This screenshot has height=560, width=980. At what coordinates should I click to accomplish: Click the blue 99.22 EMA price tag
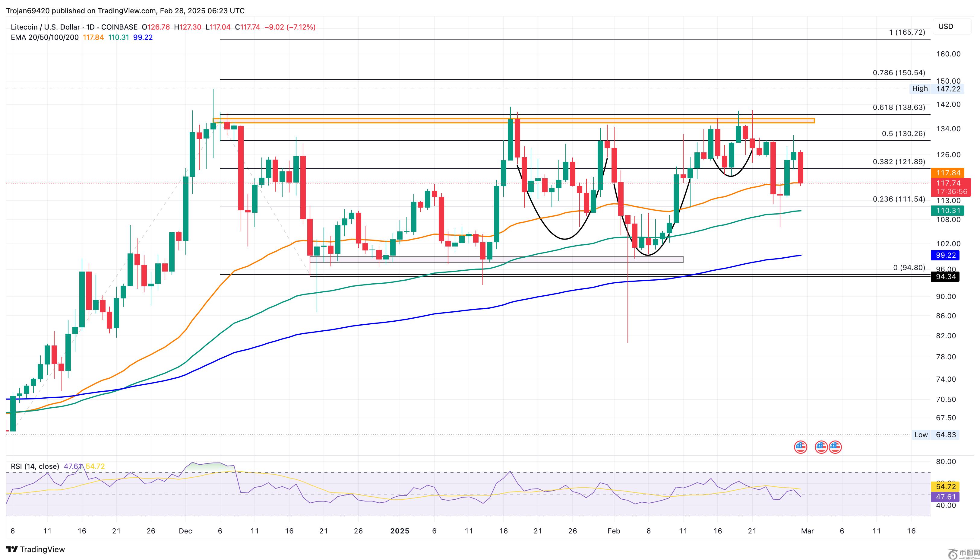coord(945,255)
